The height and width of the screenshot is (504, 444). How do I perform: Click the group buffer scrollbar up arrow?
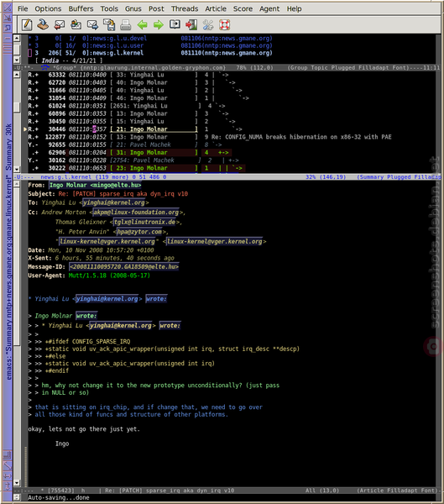(17, 39)
